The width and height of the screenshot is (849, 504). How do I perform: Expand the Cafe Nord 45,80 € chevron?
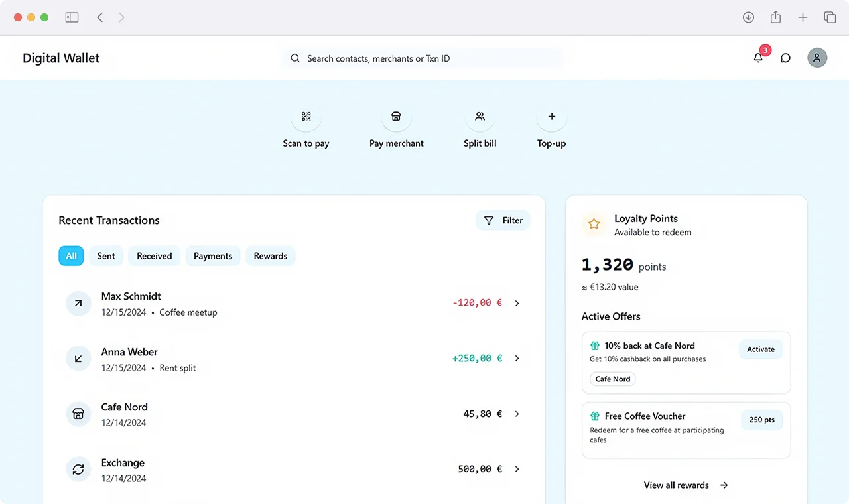(517, 414)
